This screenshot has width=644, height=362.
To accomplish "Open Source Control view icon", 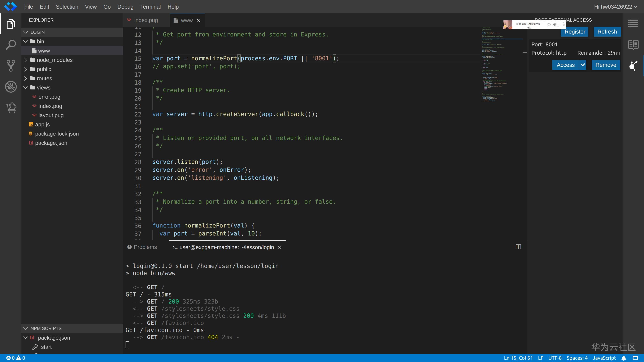I will 10,66.
